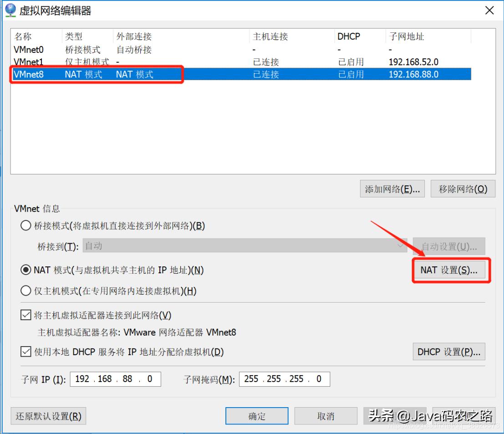504x434 pixels.
Task: Open the 桥接到 adapter dropdown
Action: coord(400,246)
